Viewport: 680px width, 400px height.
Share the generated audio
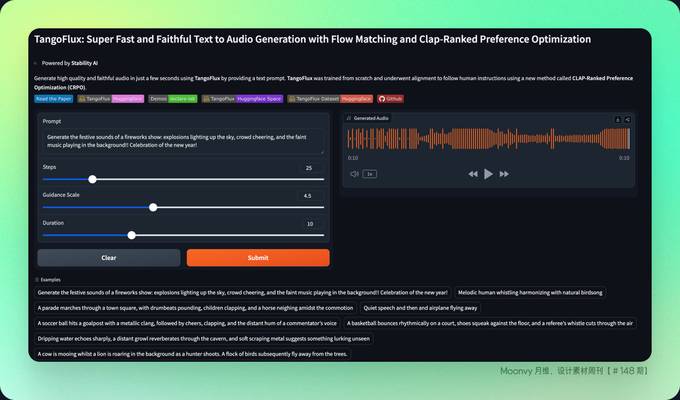pos(628,119)
